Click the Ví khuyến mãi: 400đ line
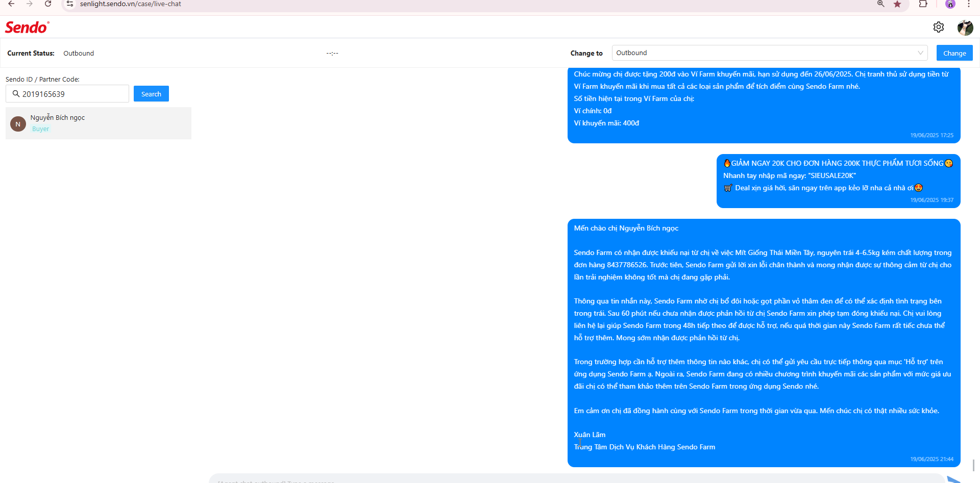The height and width of the screenshot is (483, 980). 606,123
